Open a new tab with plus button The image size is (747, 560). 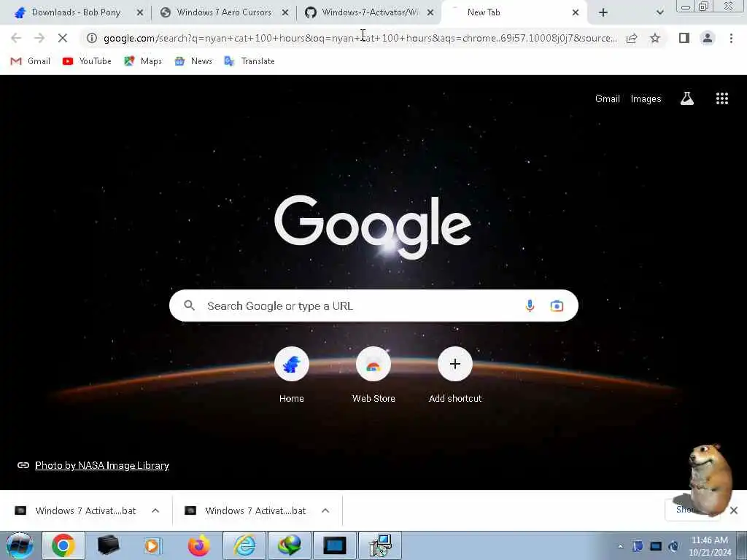pos(603,12)
